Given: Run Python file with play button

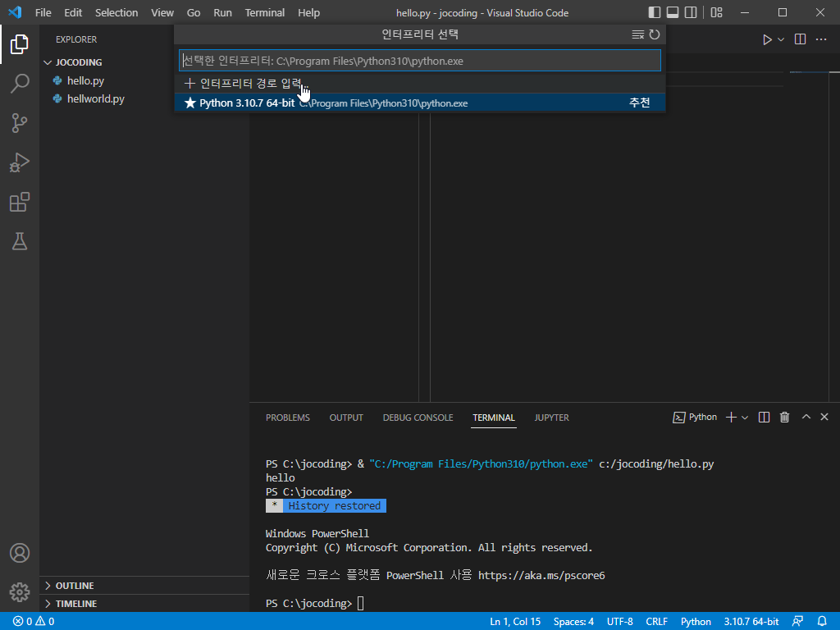Looking at the screenshot, I should [x=767, y=39].
